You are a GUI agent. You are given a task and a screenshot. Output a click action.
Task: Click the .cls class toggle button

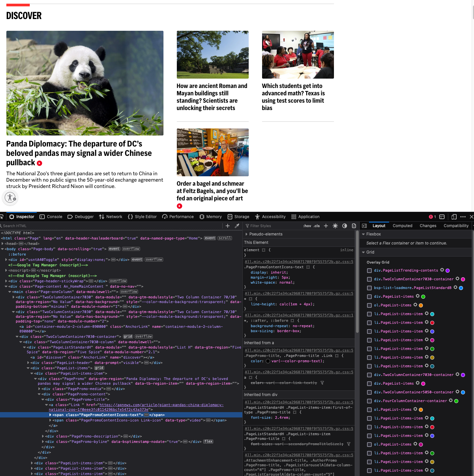coord(317,226)
